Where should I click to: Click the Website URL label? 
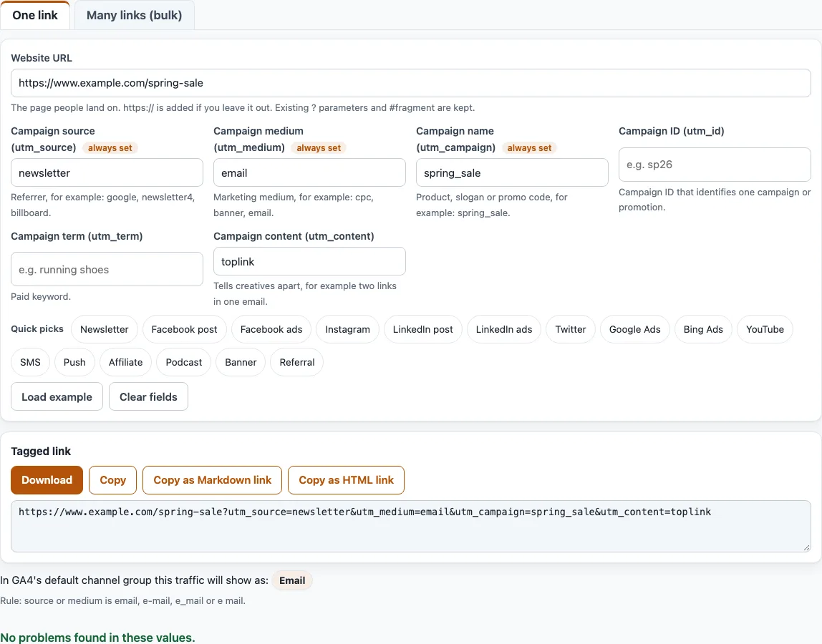(x=42, y=58)
